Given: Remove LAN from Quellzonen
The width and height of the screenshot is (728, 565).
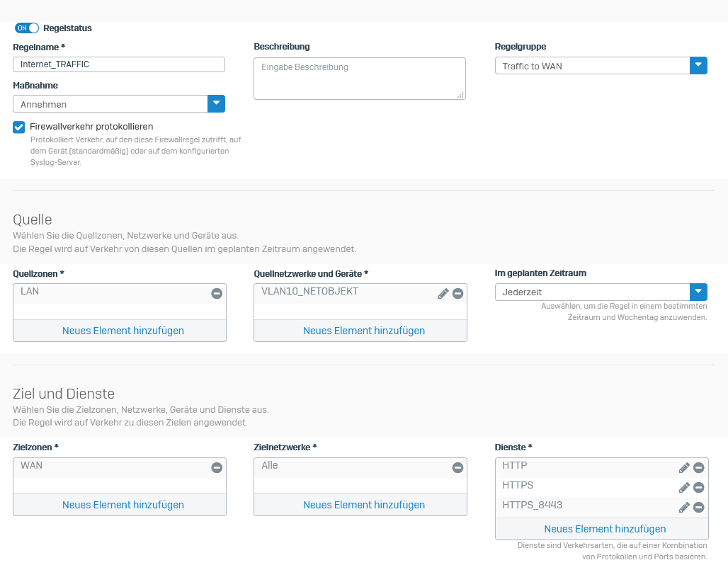Looking at the screenshot, I should pos(217,293).
